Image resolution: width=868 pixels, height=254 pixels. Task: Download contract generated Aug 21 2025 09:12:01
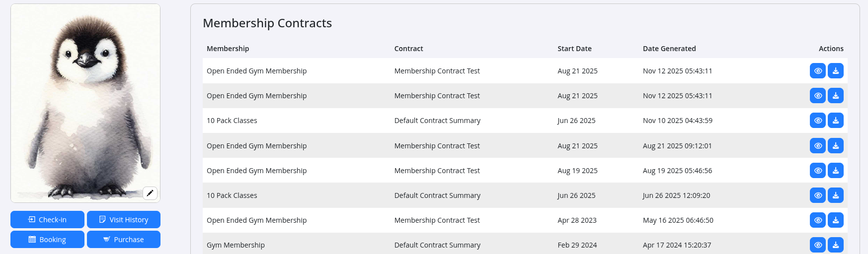click(x=836, y=146)
